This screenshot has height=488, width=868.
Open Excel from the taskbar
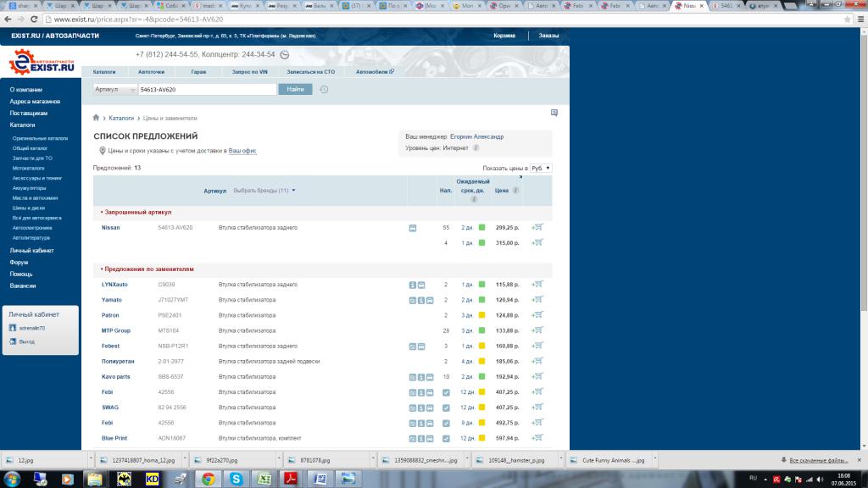pyautogui.click(x=264, y=479)
